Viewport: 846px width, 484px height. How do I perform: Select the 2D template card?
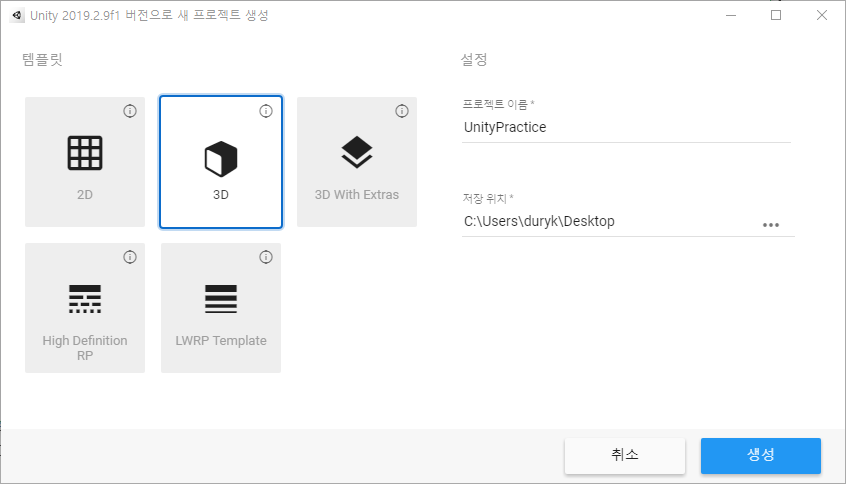coord(85,162)
